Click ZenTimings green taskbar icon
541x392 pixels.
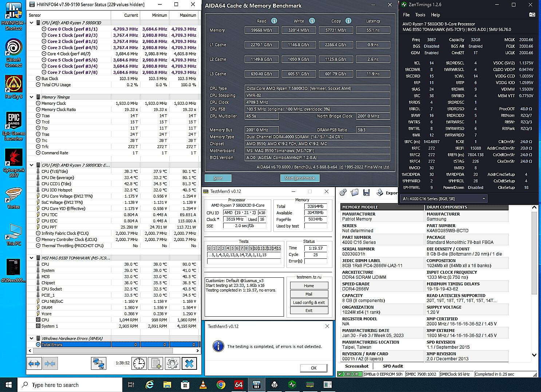point(292,385)
